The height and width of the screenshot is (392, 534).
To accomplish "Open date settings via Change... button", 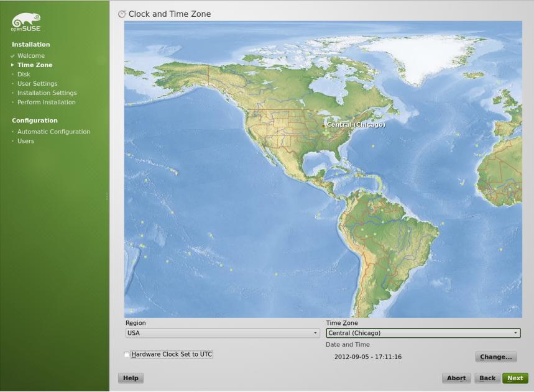I will [496, 357].
